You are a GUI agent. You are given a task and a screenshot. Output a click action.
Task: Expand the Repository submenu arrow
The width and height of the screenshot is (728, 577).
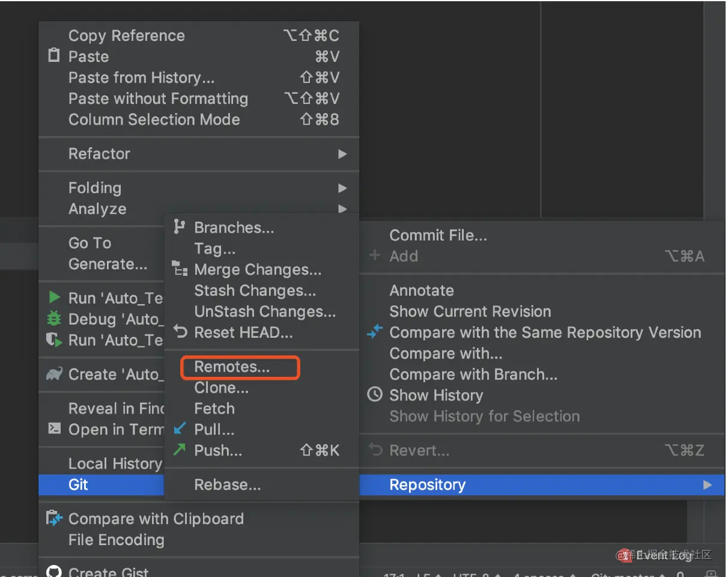(708, 484)
